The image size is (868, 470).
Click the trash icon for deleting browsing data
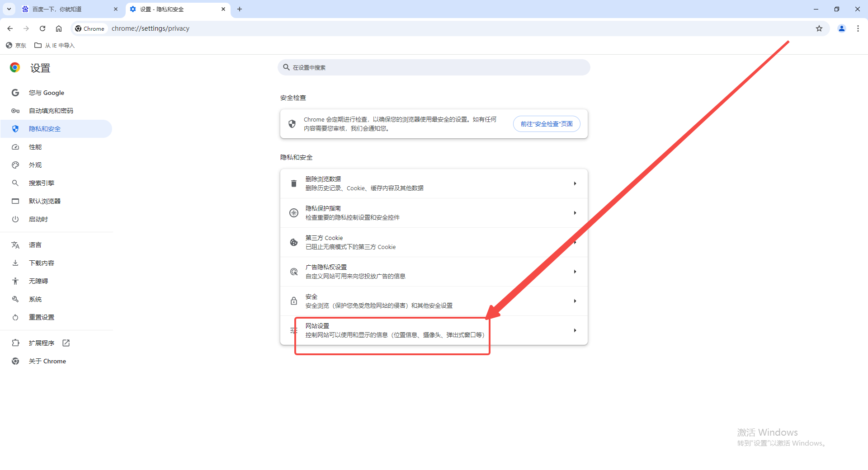click(294, 183)
